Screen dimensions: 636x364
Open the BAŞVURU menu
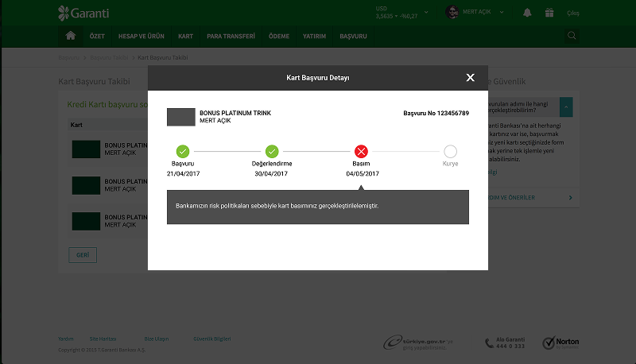353,36
